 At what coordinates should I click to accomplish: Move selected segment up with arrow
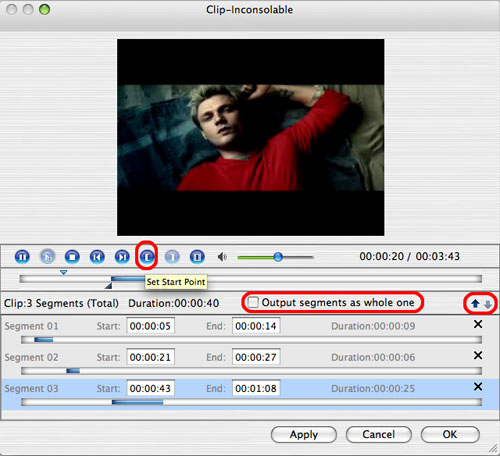(475, 304)
